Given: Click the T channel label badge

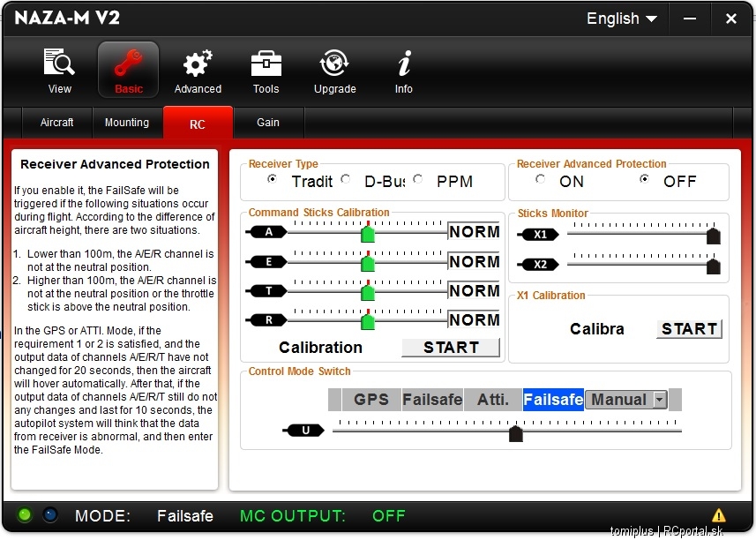Looking at the screenshot, I should click(x=267, y=290).
